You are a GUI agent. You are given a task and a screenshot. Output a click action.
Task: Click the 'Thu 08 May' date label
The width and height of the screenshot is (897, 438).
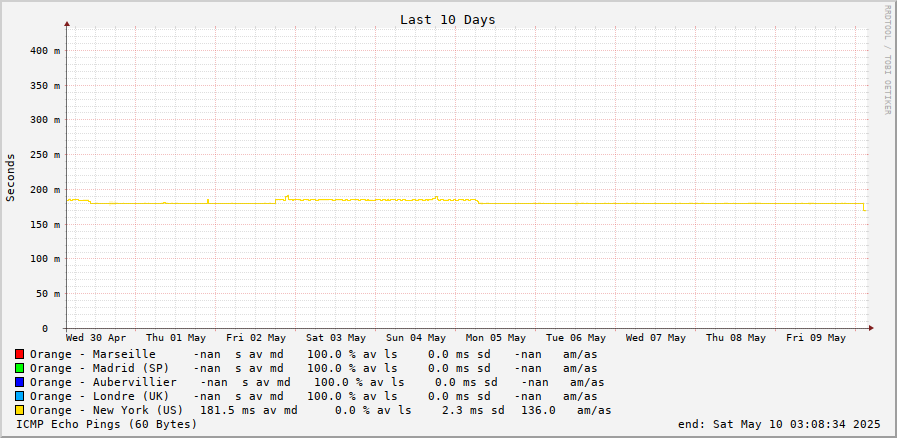point(736,338)
